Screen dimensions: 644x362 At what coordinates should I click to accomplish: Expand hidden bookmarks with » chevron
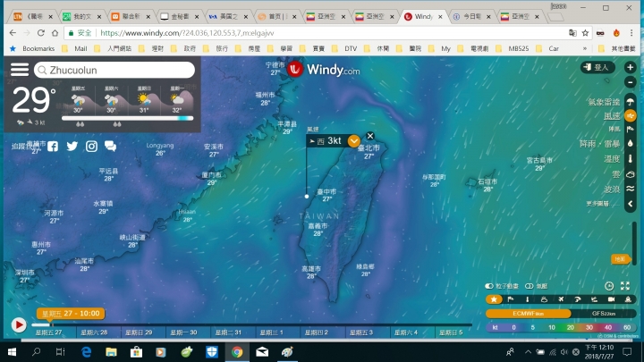pos(585,48)
